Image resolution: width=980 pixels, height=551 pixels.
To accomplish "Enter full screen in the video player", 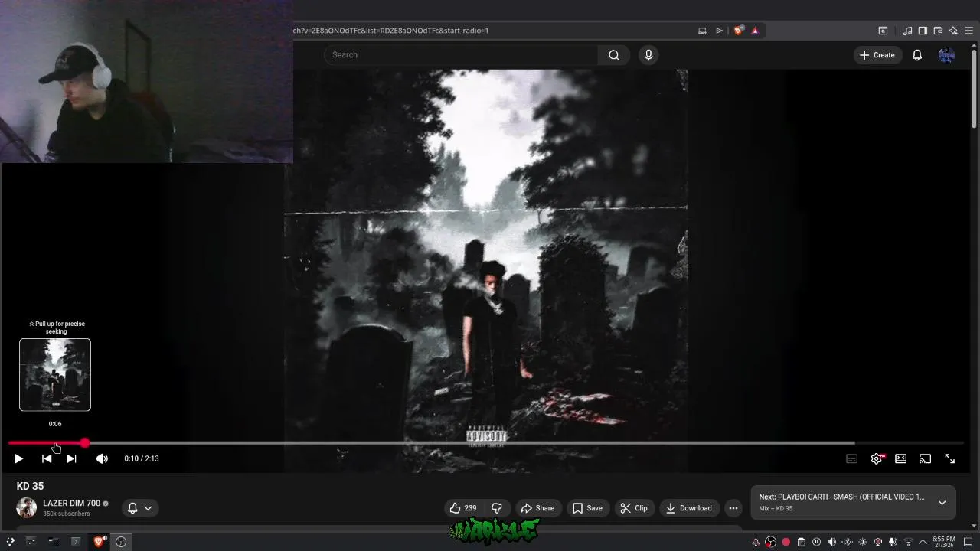I will pyautogui.click(x=950, y=458).
